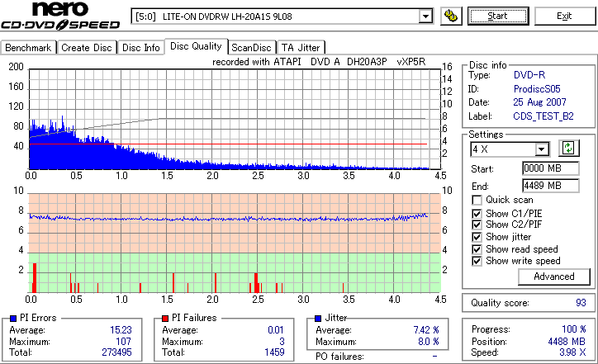
Task: Start the disc quality scan
Action: (498, 16)
